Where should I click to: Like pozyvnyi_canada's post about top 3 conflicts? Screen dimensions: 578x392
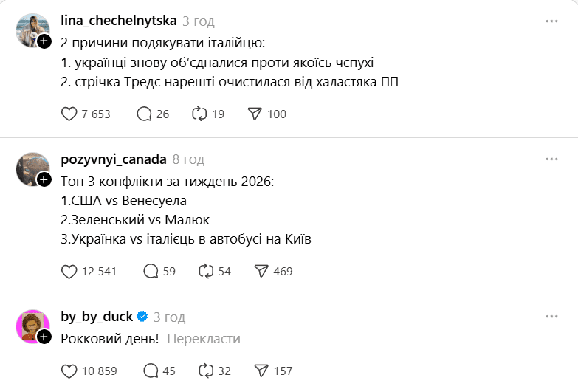69,271
